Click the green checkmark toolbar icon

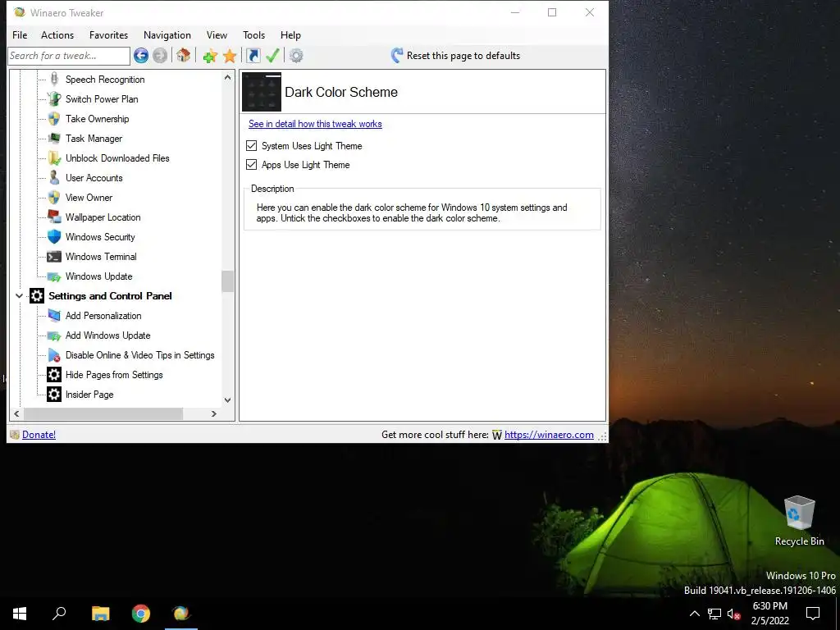272,55
